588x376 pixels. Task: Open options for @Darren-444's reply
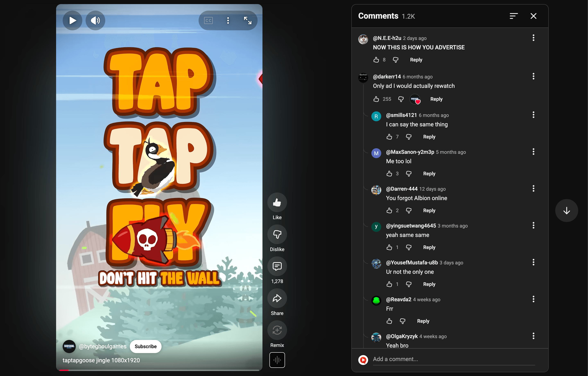click(x=533, y=188)
